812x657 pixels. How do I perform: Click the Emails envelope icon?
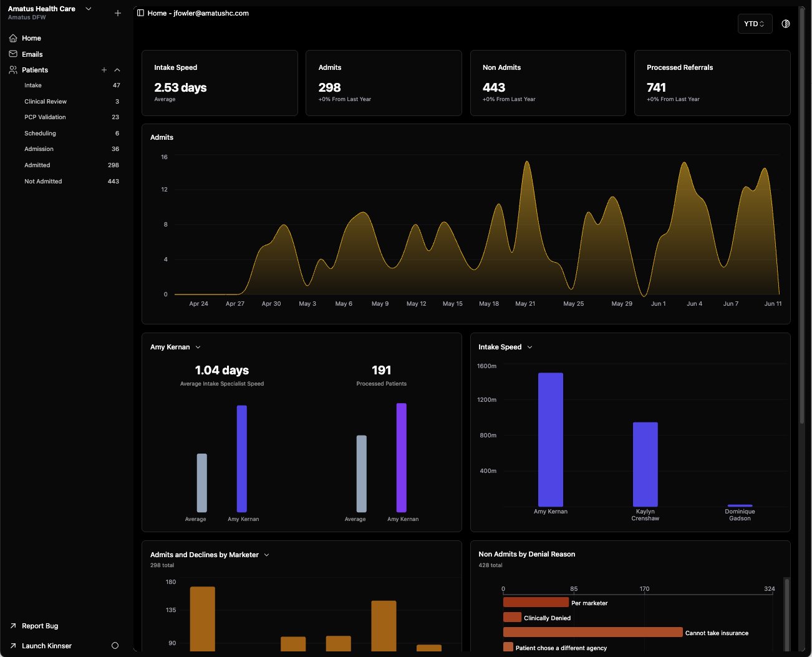coord(13,54)
